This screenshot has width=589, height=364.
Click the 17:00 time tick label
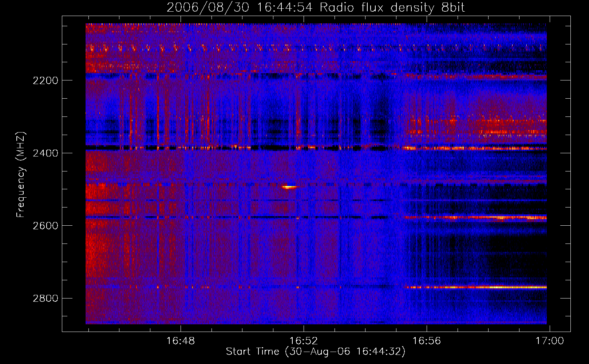coord(549,341)
